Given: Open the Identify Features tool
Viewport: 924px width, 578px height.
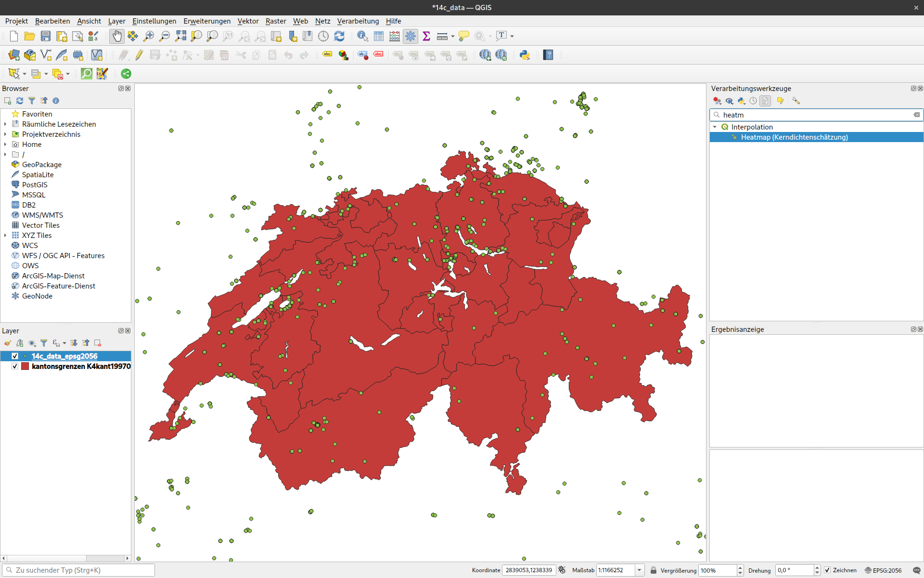Looking at the screenshot, I should click(362, 36).
